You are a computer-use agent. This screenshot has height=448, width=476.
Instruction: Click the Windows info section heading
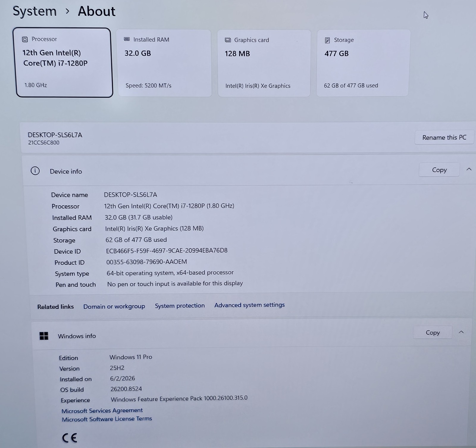[77, 336]
